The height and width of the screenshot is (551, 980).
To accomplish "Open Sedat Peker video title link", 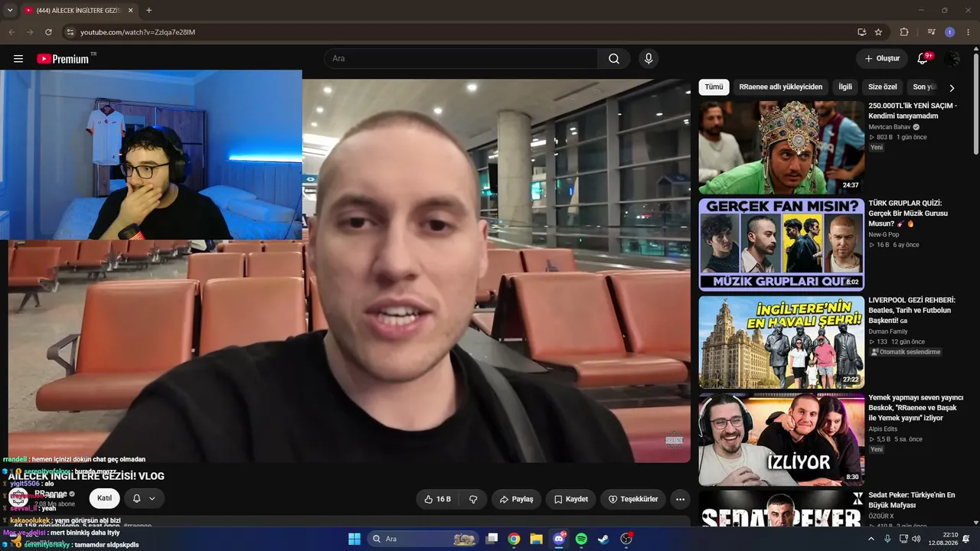I will coord(912,500).
